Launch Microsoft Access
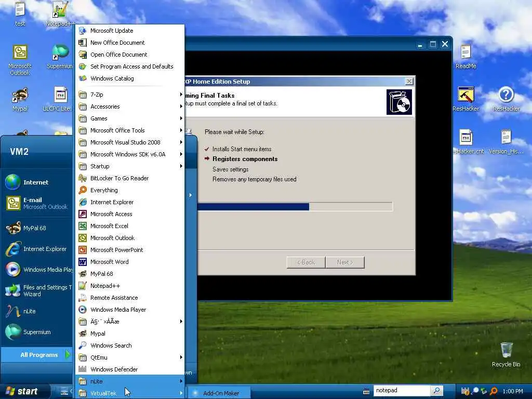 point(130,214)
